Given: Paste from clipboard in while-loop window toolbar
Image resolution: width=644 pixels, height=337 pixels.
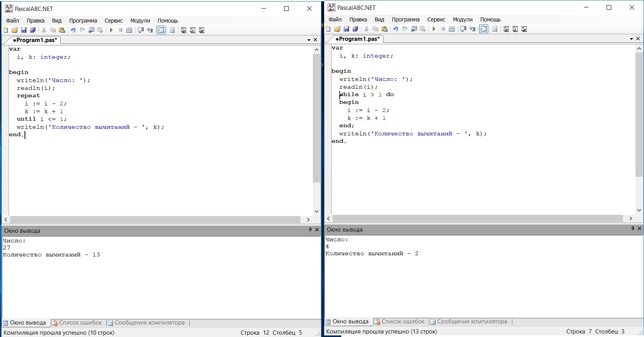Looking at the screenshot, I should [x=385, y=29].
